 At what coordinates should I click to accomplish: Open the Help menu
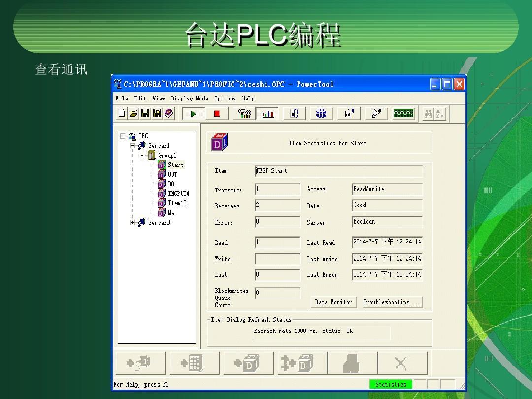point(248,99)
